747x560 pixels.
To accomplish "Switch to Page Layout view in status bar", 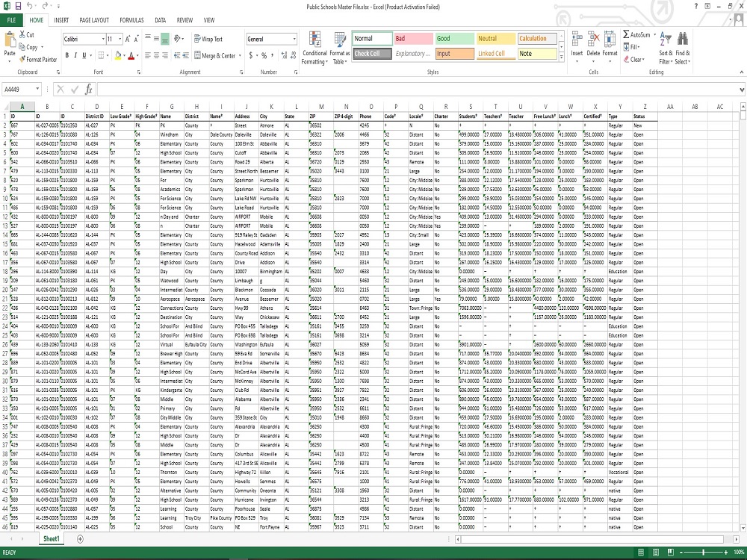I will coord(656,553).
